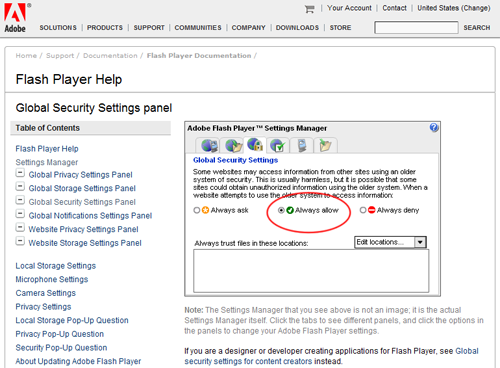Open Global Notifications Settings tab icon
500x368 pixels.
[278, 146]
